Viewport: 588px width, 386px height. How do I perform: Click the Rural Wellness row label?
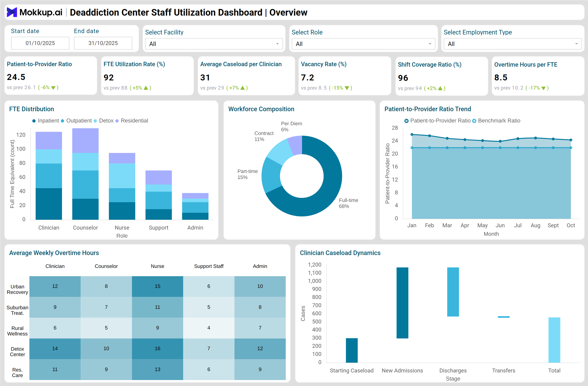tap(17, 331)
